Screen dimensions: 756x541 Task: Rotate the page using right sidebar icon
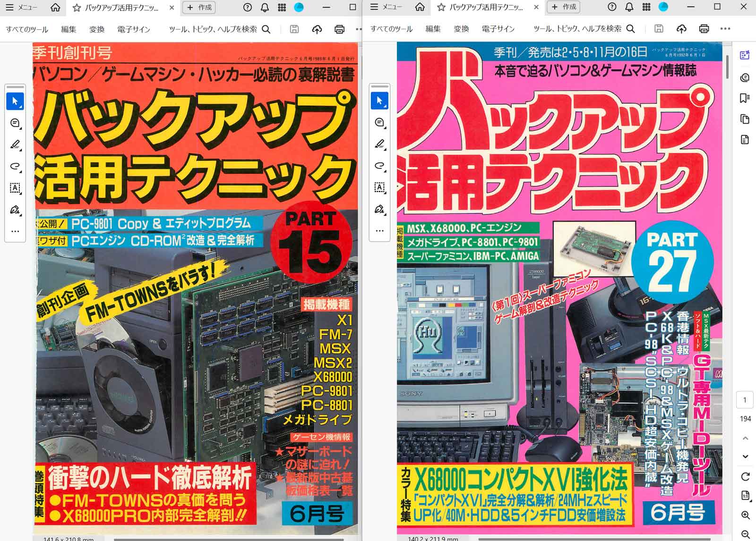click(745, 476)
